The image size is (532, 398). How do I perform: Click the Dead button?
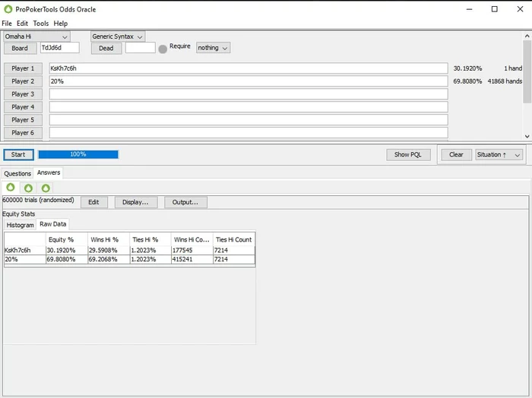pyautogui.click(x=106, y=48)
